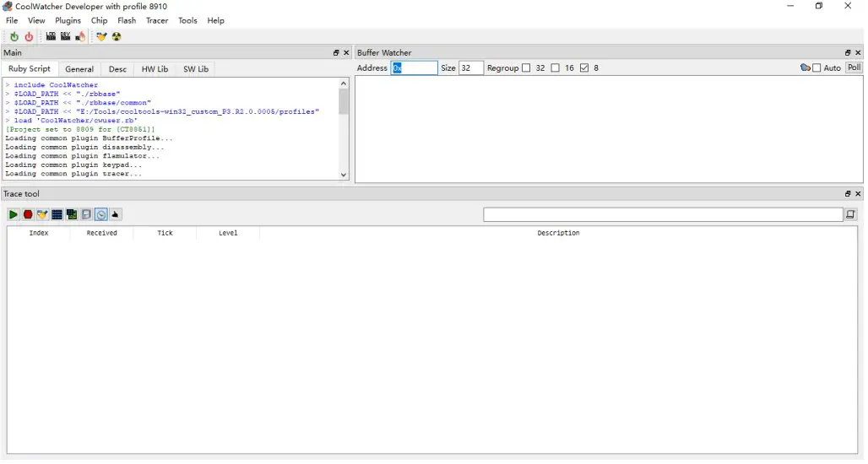Image resolution: width=868 pixels, height=464 pixels.
Task: Click the red power-off toolbar icon
Action: (29, 36)
